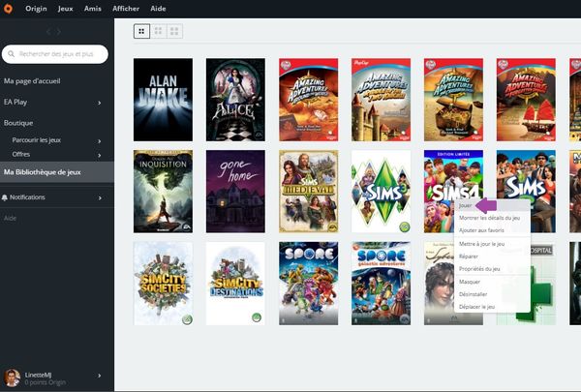Choose Ajouter aux favoris

click(481, 230)
